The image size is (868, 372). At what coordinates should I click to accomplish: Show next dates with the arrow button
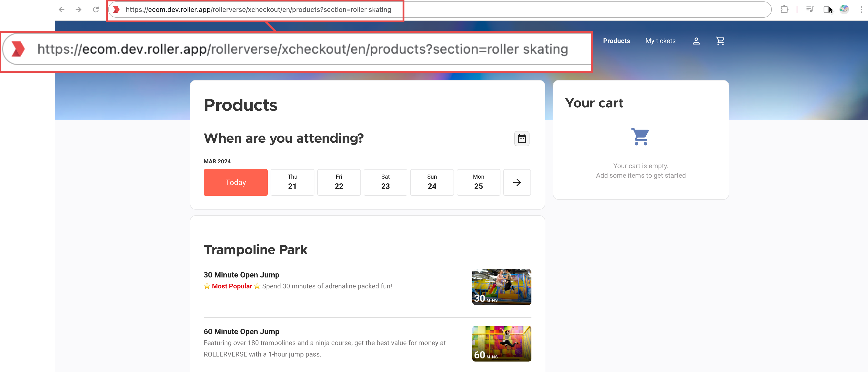(x=517, y=182)
